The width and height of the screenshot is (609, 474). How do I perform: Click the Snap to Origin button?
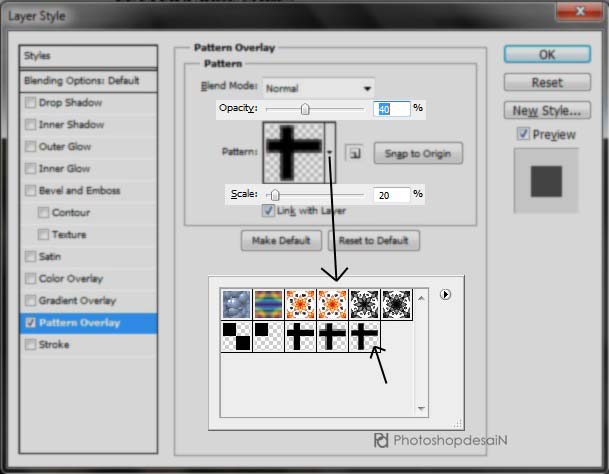point(418,153)
